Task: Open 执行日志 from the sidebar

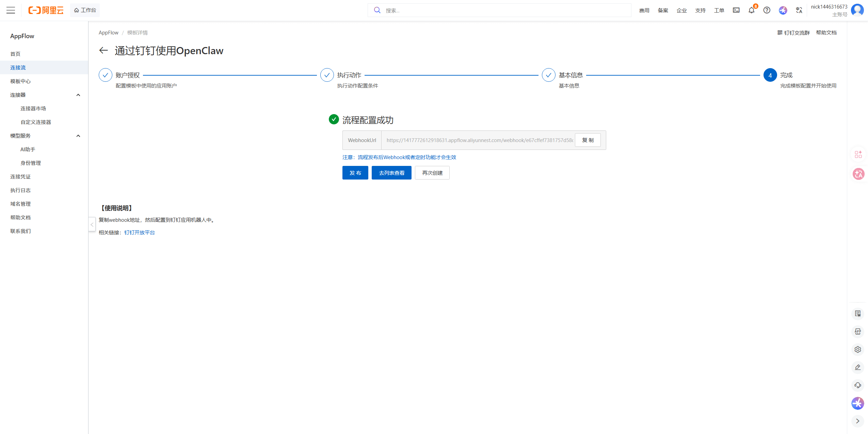Action: [20, 190]
